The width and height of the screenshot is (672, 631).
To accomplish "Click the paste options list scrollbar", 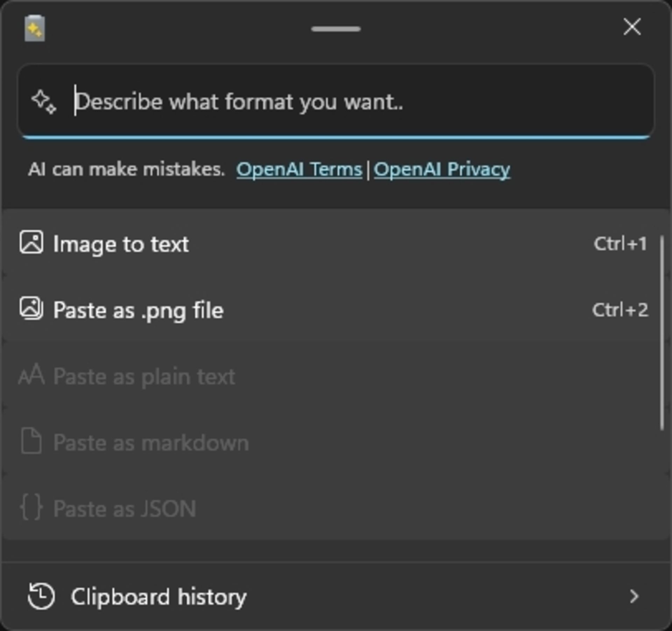I will [x=662, y=333].
